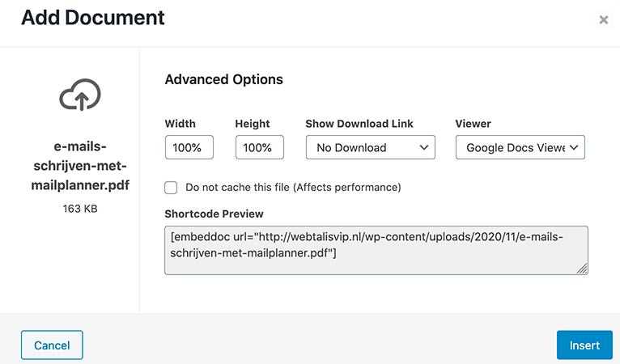
Task: Click the Show Download Link label
Action: pyautogui.click(x=359, y=124)
